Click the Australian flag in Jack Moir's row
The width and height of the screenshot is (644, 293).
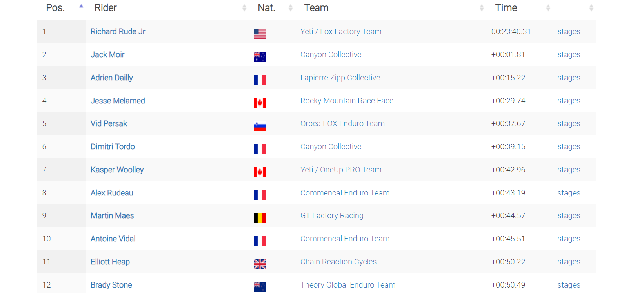pyautogui.click(x=260, y=57)
